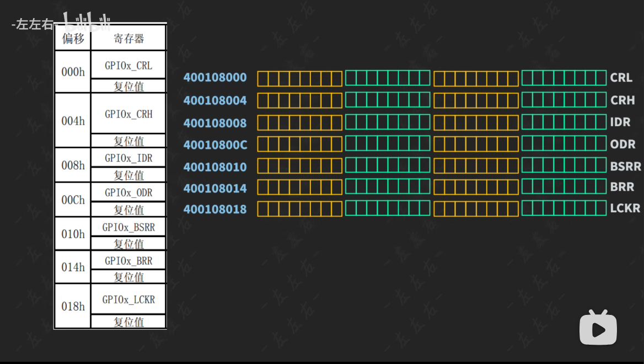The height and width of the screenshot is (364, 644).
Task: Click the 40010800C address text
Action: (215, 145)
